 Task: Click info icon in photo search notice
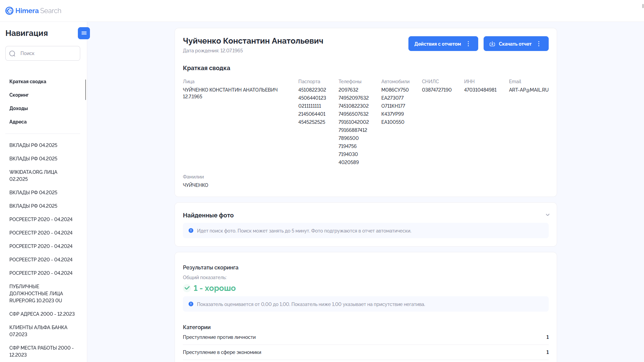191,231
